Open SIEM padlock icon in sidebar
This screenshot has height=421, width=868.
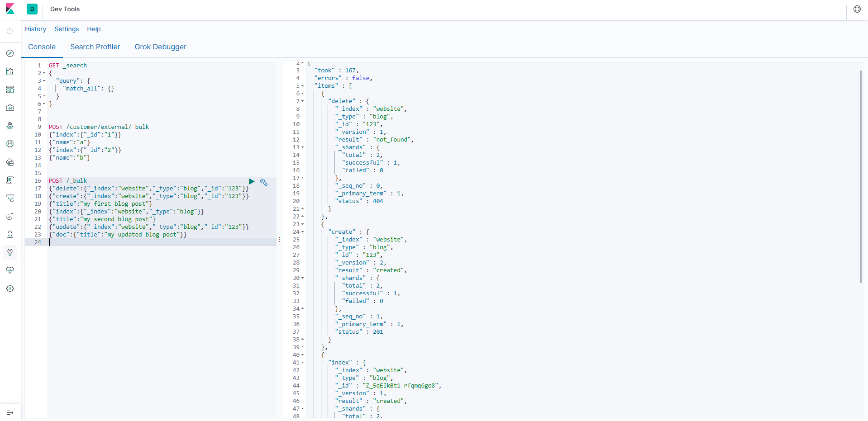point(10,234)
